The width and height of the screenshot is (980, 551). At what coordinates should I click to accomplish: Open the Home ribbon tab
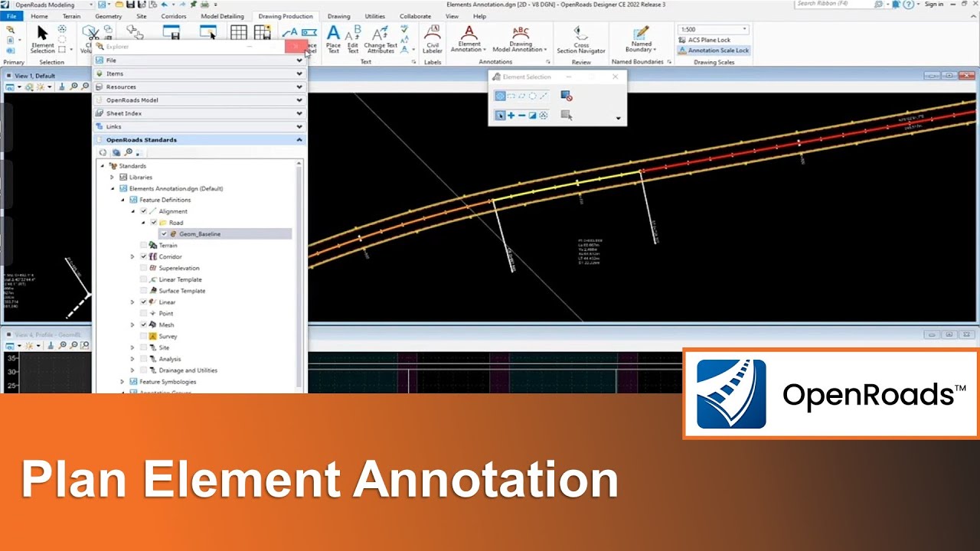[x=39, y=16]
